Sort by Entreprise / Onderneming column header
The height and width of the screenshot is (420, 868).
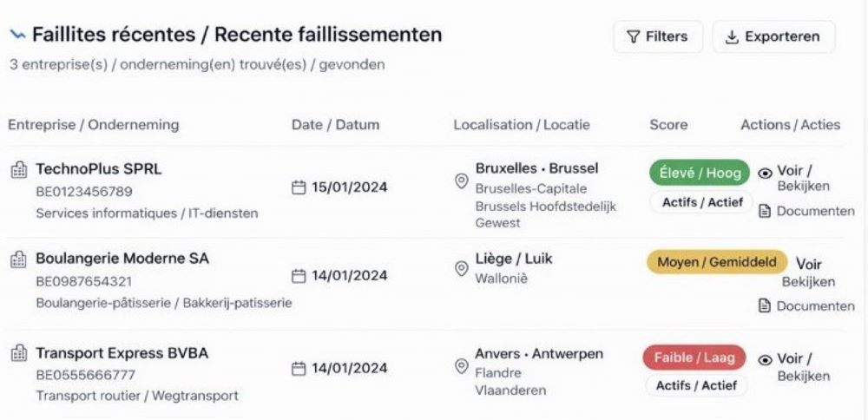click(x=93, y=125)
